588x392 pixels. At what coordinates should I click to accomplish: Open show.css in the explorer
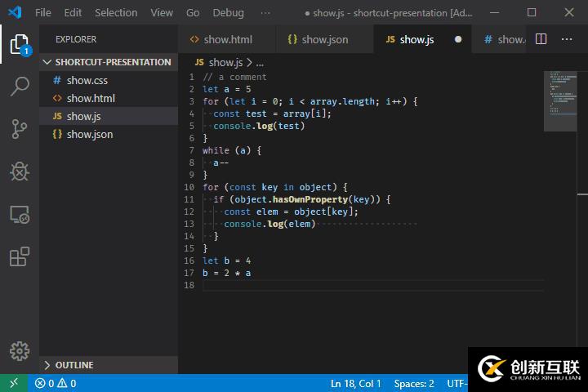108,80
